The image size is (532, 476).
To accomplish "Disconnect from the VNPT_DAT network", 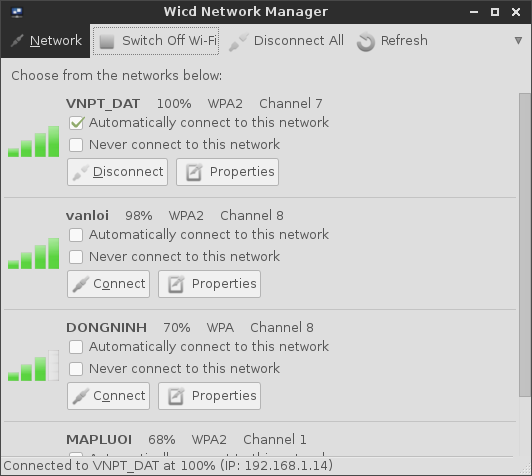I will 117,172.
